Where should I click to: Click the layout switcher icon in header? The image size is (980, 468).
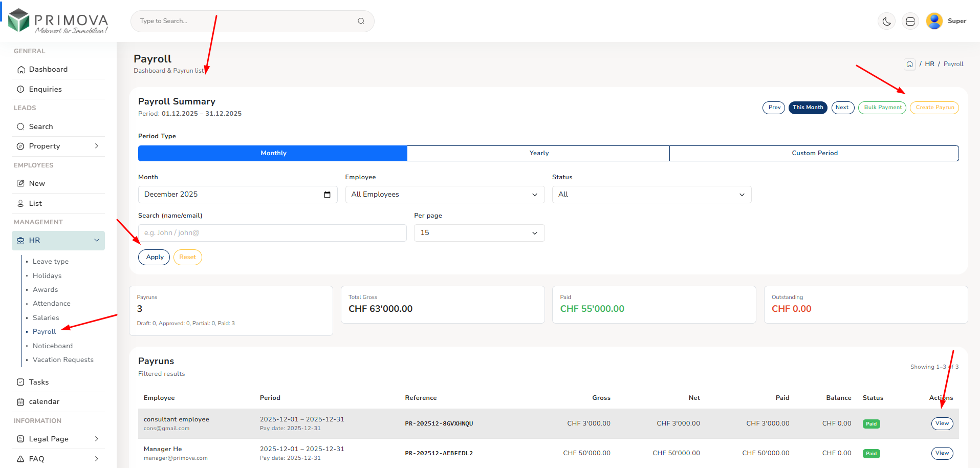[x=910, y=22]
